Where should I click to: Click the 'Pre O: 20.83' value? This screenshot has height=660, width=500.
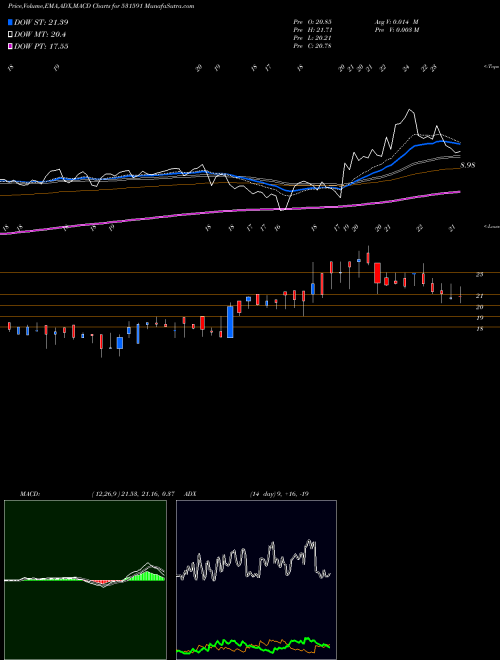tap(312, 21)
